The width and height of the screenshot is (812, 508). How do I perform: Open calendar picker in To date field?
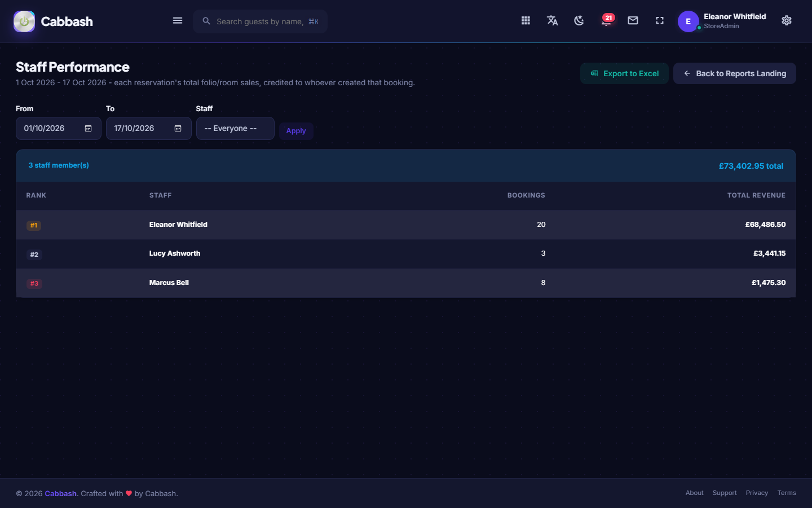click(178, 129)
